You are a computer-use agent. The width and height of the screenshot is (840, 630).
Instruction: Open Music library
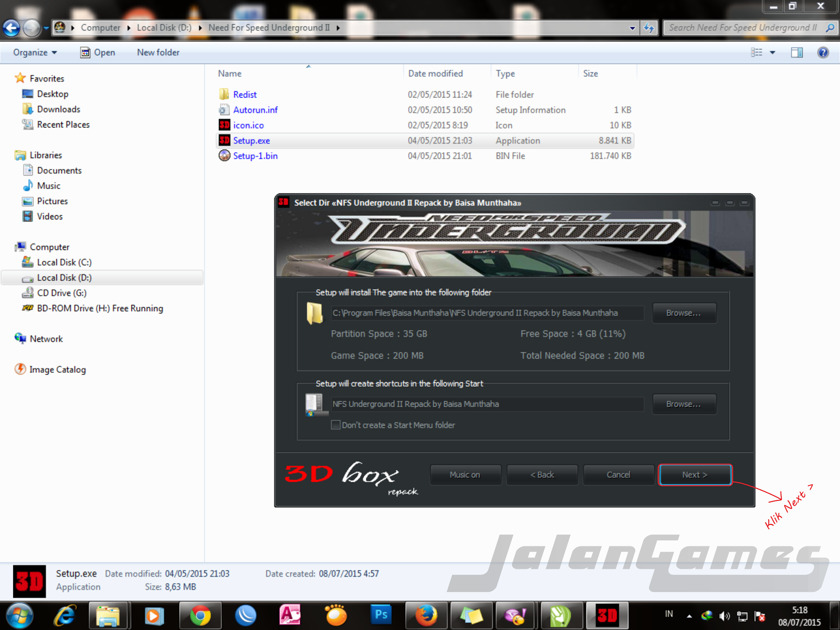click(48, 186)
